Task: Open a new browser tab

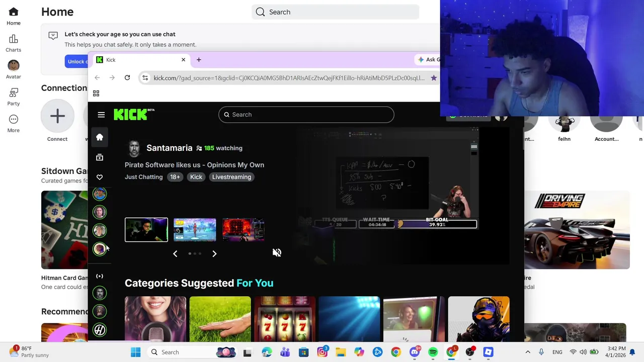Action: pos(199,60)
